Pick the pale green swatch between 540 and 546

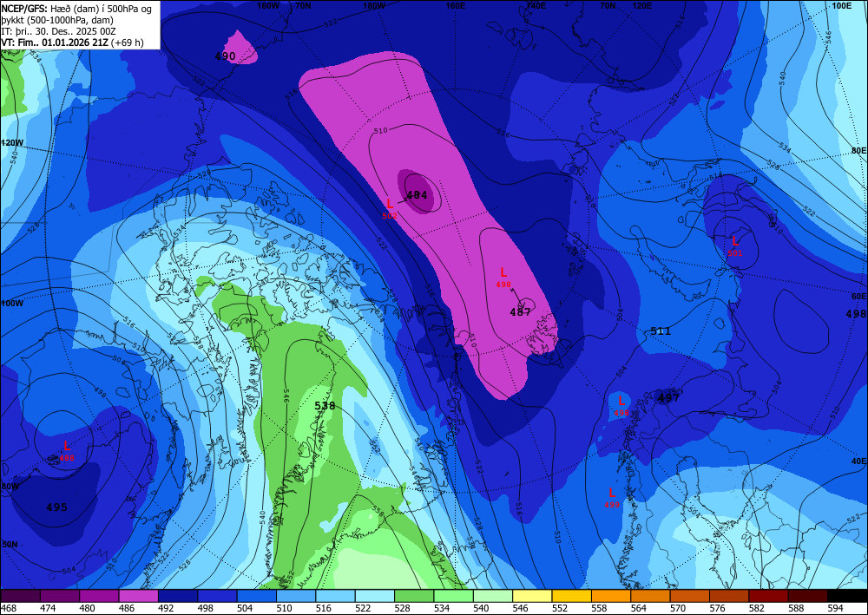493,596
